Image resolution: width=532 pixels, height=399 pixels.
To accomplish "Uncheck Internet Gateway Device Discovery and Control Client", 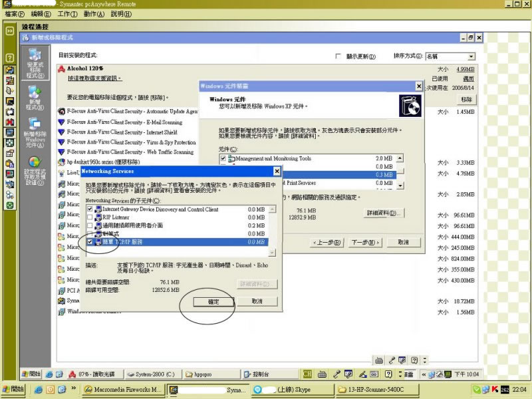I will pos(90,209).
